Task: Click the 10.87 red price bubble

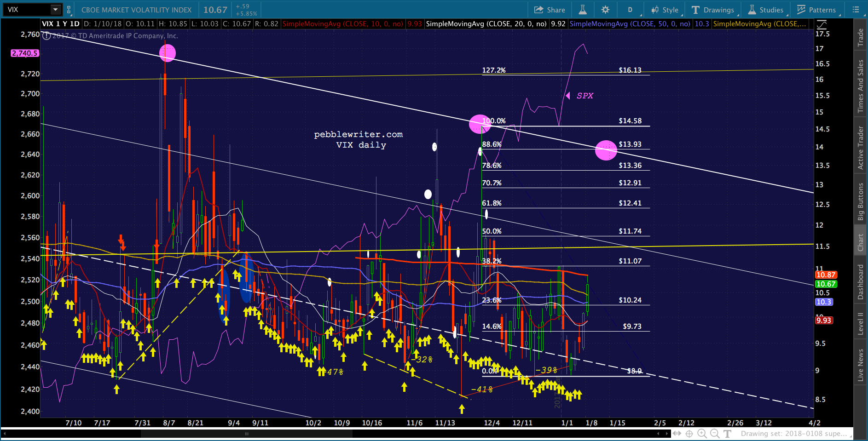Action: click(826, 275)
